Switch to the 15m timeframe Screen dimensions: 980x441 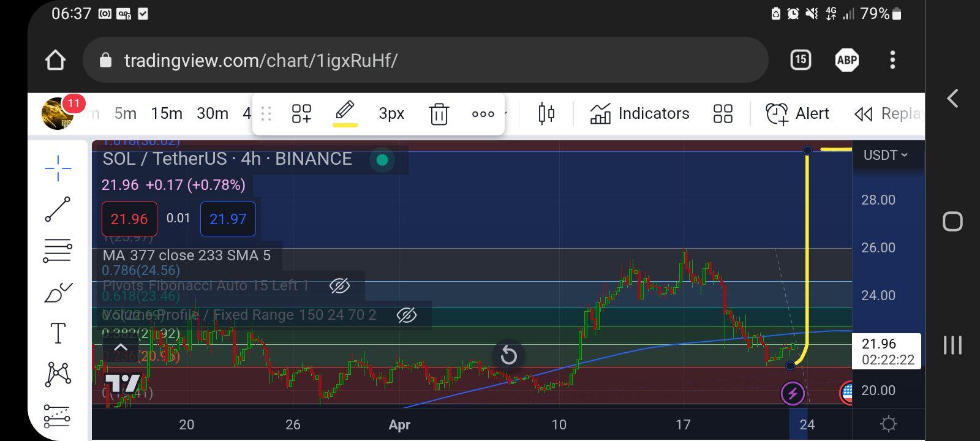(x=167, y=114)
